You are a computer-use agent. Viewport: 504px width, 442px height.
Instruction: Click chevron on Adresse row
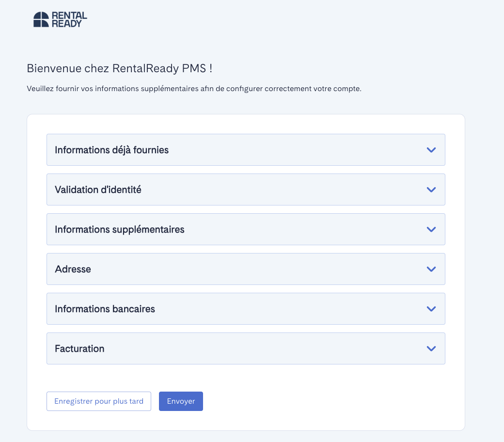pos(431,269)
